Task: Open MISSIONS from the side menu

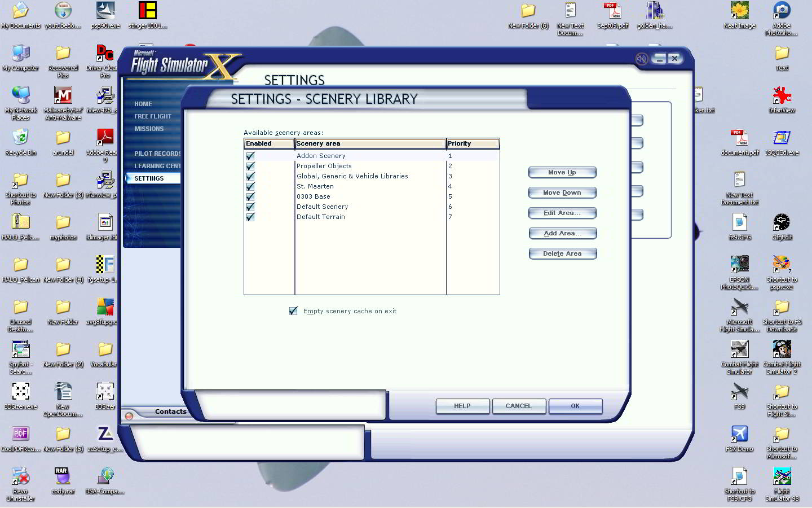Action: pos(149,129)
